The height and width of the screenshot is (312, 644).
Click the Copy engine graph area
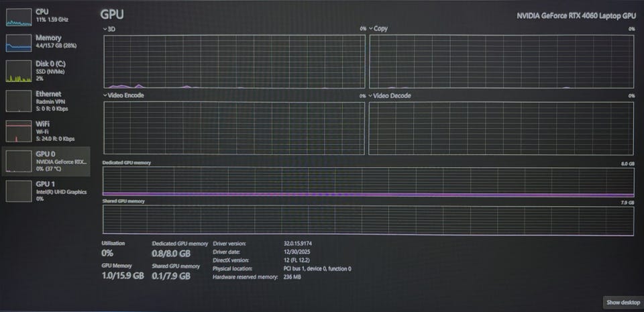[502, 62]
